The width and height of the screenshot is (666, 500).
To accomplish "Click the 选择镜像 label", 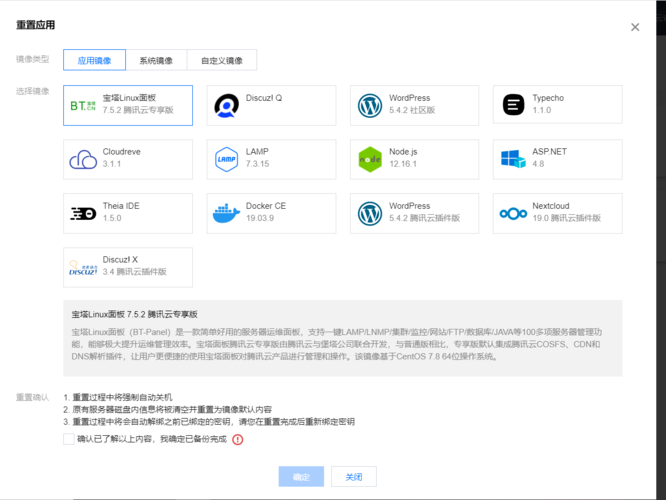I will tap(32, 91).
